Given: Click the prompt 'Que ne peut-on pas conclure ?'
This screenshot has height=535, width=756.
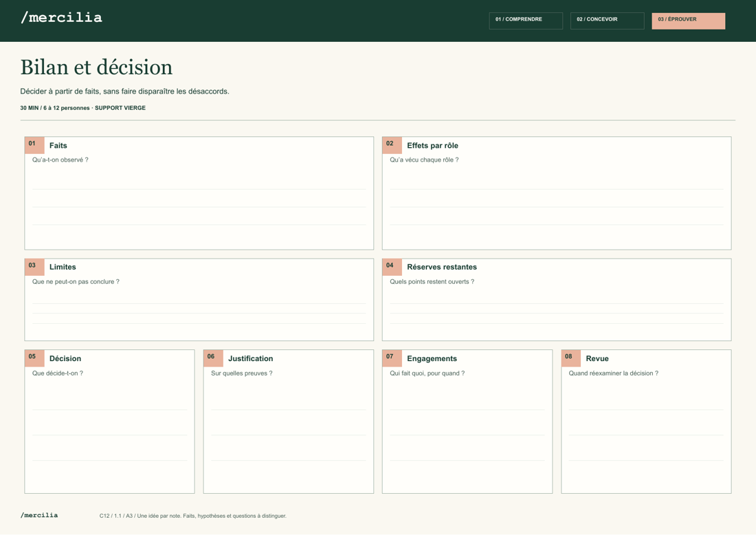Looking at the screenshot, I should point(76,282).
